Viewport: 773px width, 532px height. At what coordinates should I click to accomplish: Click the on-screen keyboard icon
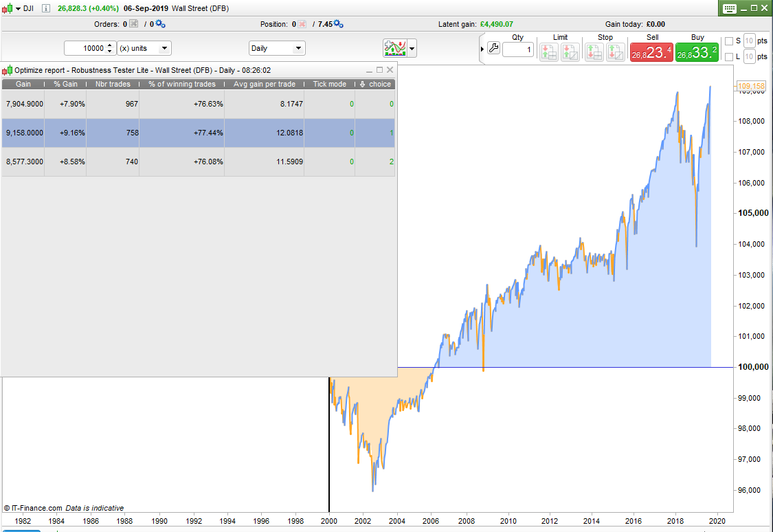729,8
